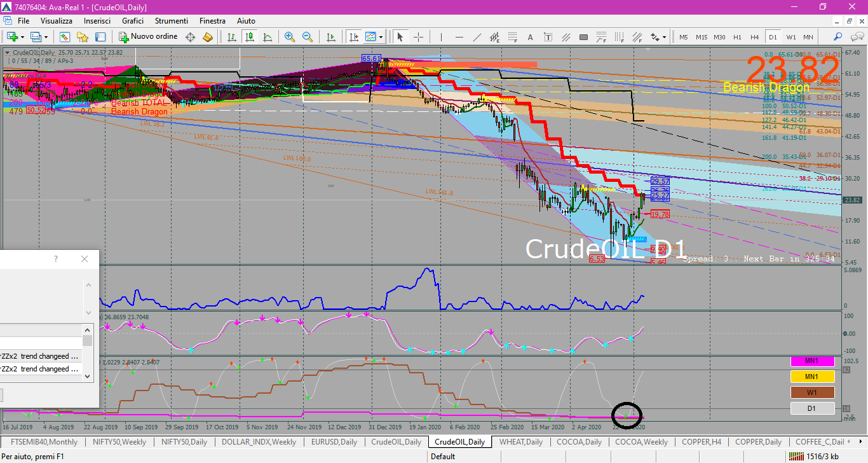Image resolution: width=868 pixels, height=463 pixels.
Task: Open the Finestra menu
Action: (x=212, y=21)
